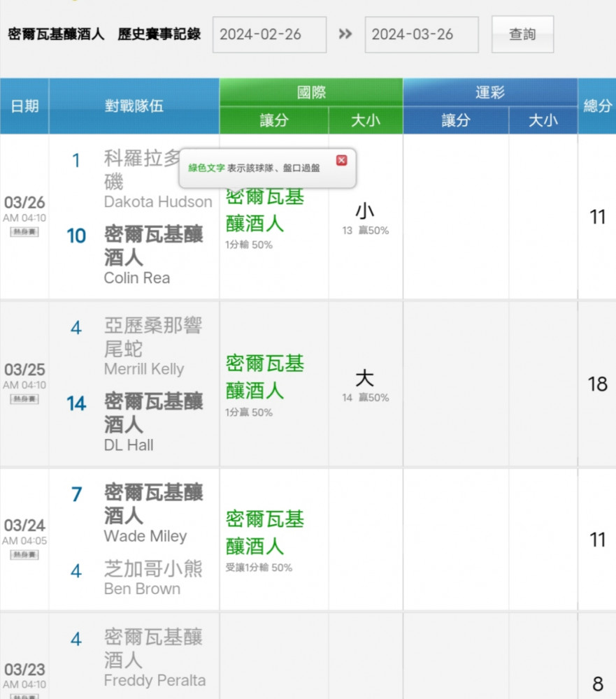Viewport: 616px width, 699px height.
Task: Click pitcher name DL Hall
Action: [x=129, y=445]
